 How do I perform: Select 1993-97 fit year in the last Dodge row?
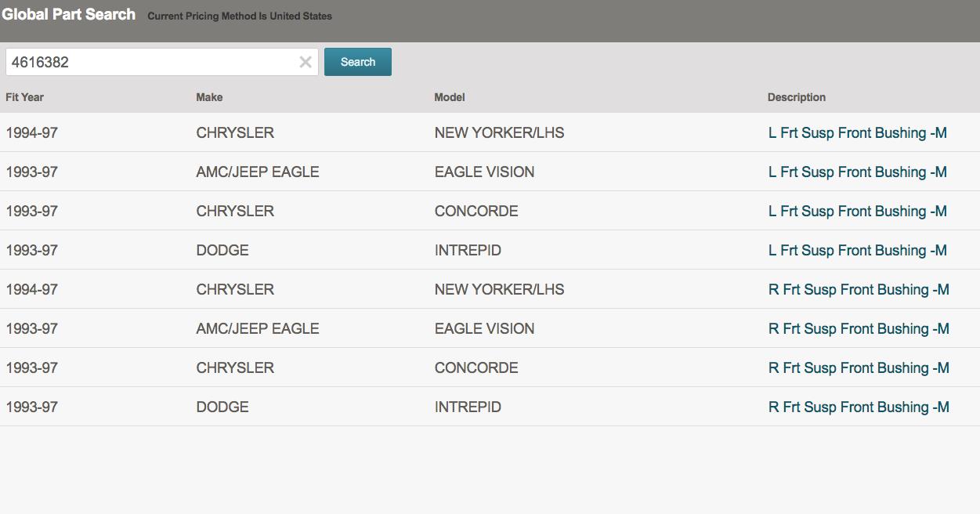tap(31, 407)
